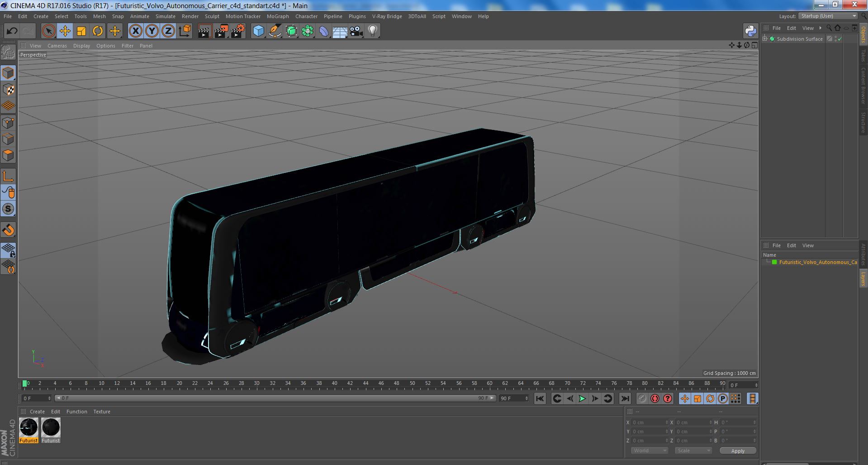Screen dimensions: 868x465
Task: Open Edit Render Settings icon
Action: point(238,31)
